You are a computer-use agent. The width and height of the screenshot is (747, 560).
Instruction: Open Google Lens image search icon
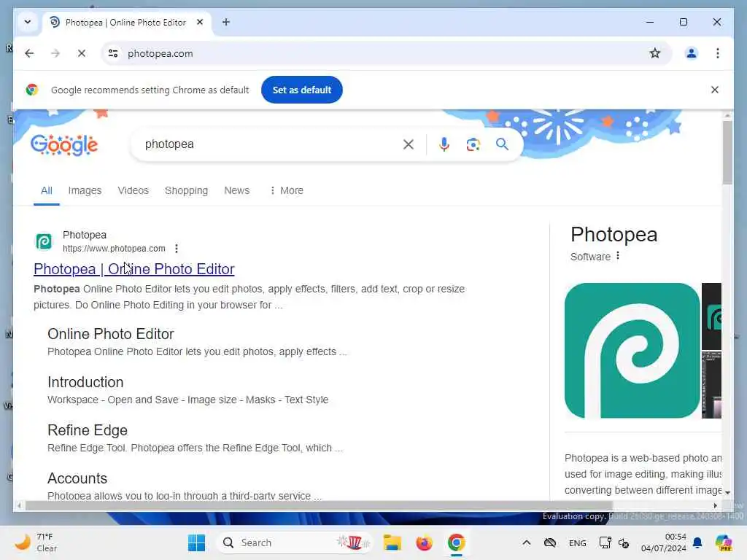(473, 144)
